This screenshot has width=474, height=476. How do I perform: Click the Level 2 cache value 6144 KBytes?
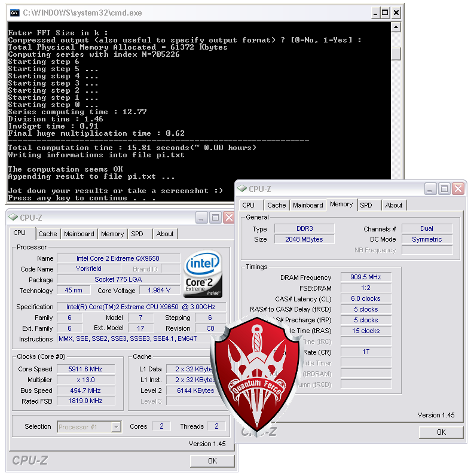pos(195,390)
